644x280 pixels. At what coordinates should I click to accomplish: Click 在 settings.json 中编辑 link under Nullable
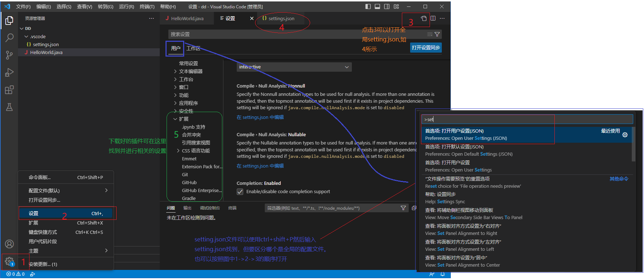point(260,166)
